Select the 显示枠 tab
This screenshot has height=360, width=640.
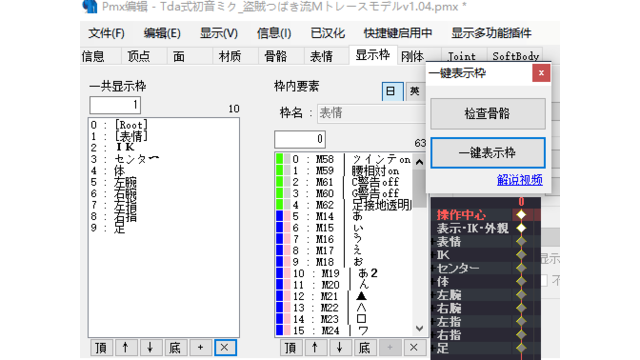coord(373,55)
